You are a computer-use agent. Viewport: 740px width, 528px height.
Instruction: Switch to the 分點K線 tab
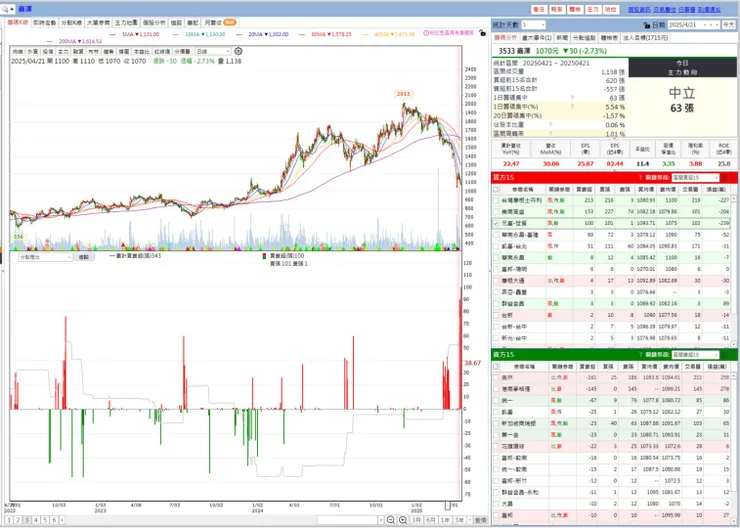point(71,22)
